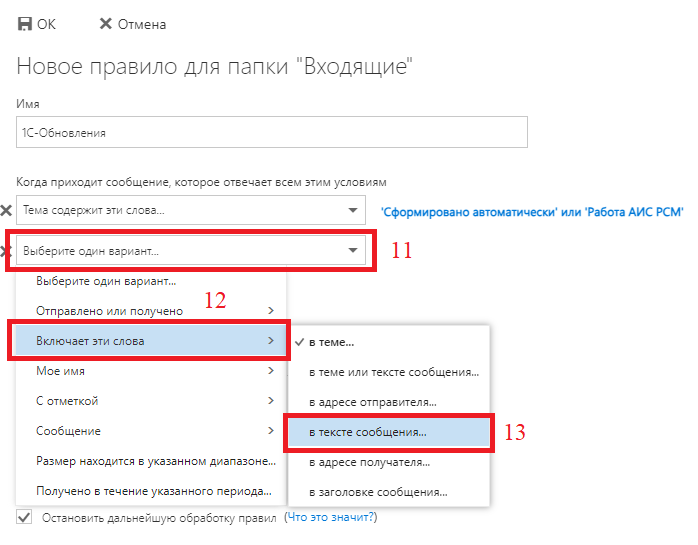Pick 'в заголовке сообщения...' option
The image size is (698, 545).
(x=377, y=492)
